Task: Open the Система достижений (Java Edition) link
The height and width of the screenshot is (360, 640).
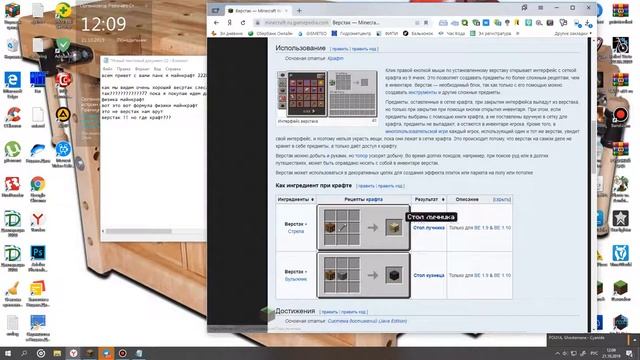Action: click(367, 321)
